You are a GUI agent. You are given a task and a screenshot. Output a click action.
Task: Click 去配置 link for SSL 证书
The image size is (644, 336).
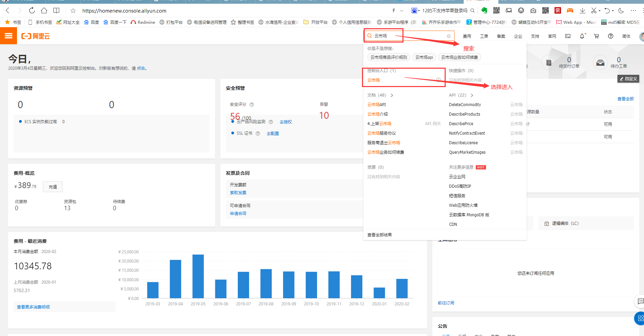point(273,134)
